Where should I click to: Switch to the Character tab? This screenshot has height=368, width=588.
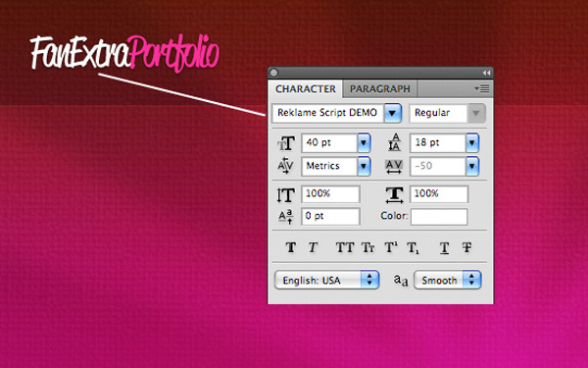(x=305, y=89)
